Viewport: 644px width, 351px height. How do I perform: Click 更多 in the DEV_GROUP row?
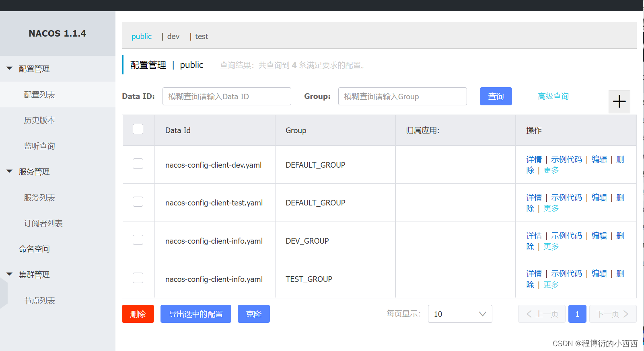click(551, 246)
